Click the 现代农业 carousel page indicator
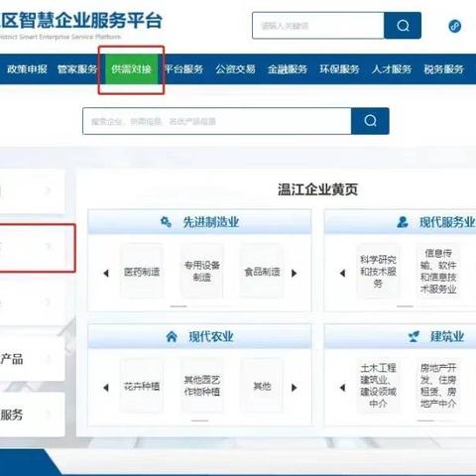This screenshot has width=476, height=476. point(199,420)
